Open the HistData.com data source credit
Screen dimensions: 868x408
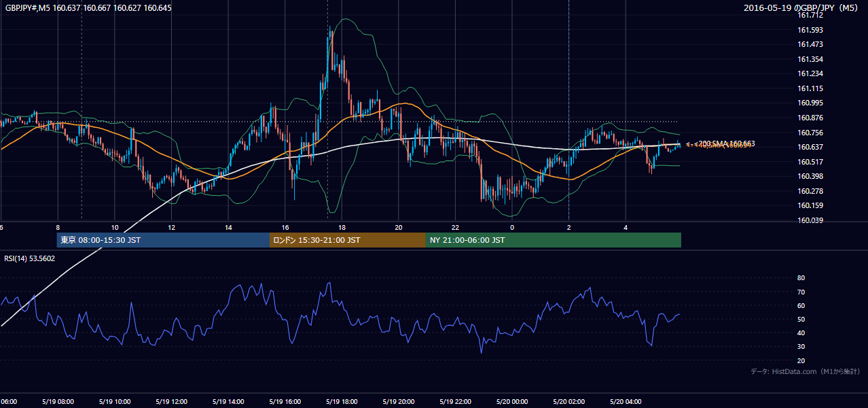point(806,371)
